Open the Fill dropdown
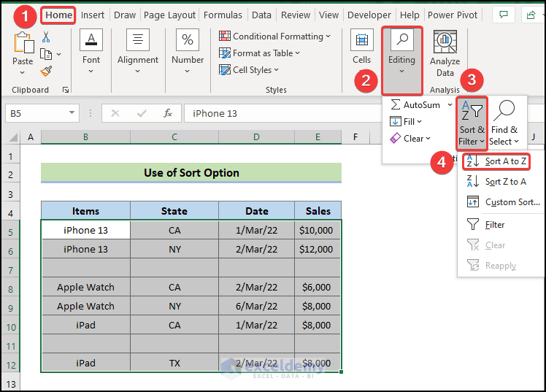 click(x=406, y=121)
